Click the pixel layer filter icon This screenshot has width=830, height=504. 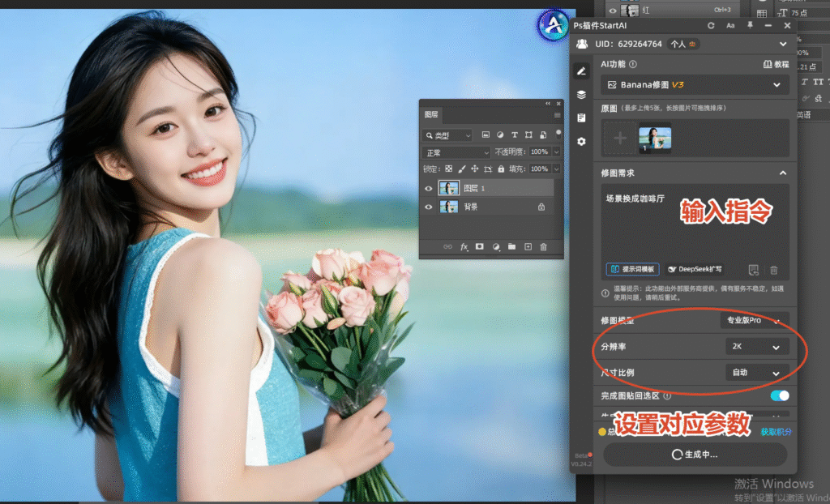point(486,135)
